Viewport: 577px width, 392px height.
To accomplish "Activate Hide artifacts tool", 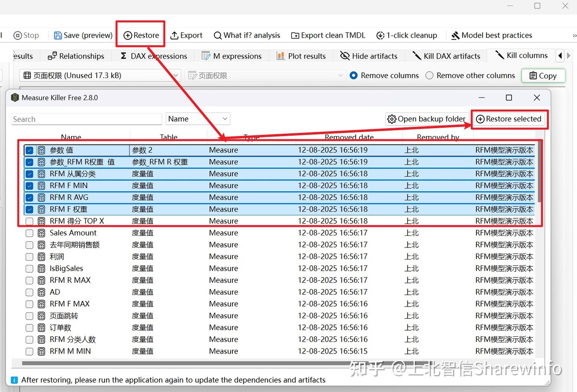I will pos(368,56).
